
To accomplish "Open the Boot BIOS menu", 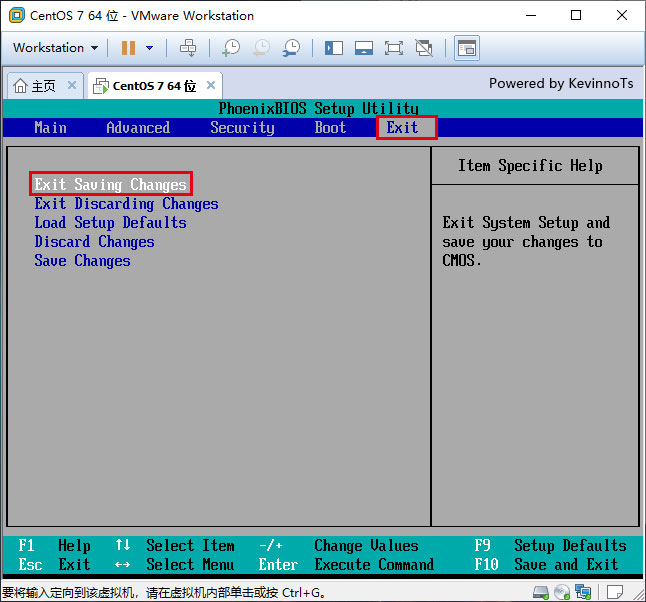I will 330,128.
